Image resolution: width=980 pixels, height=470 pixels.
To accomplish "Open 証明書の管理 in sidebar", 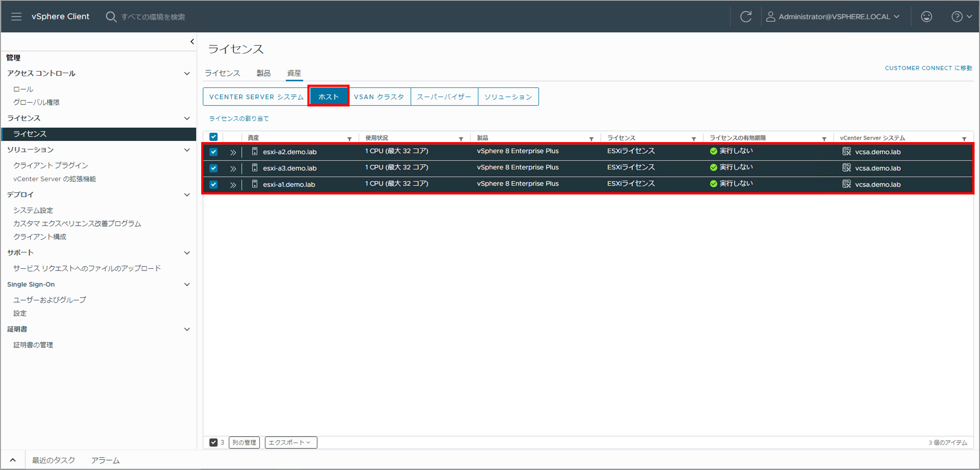I will click(x=33, y=345).
